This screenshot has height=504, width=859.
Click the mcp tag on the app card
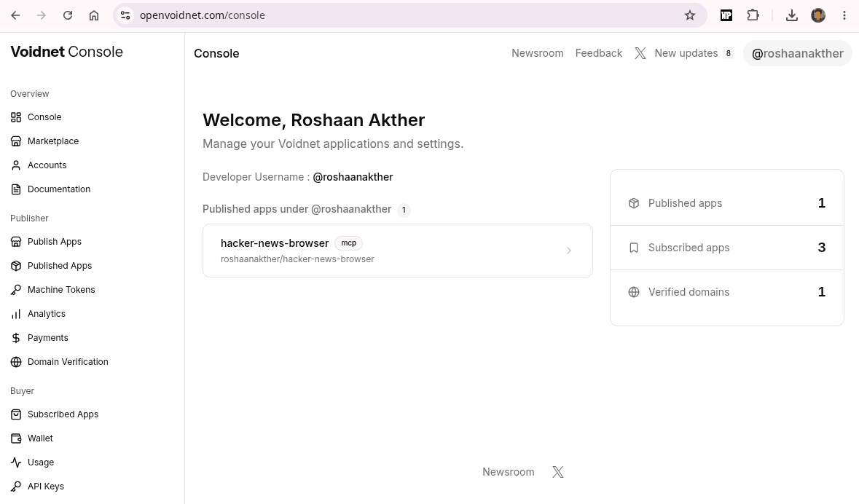pyautogui.click(x=348, y=243)
